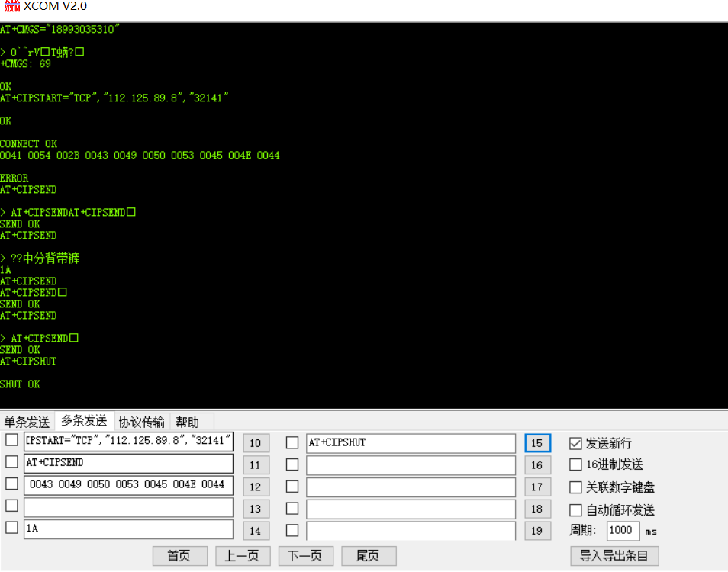Check the box for the 0043 0049 entry
The height and width of the screenshot is (572, 728).
pos(11,484)
